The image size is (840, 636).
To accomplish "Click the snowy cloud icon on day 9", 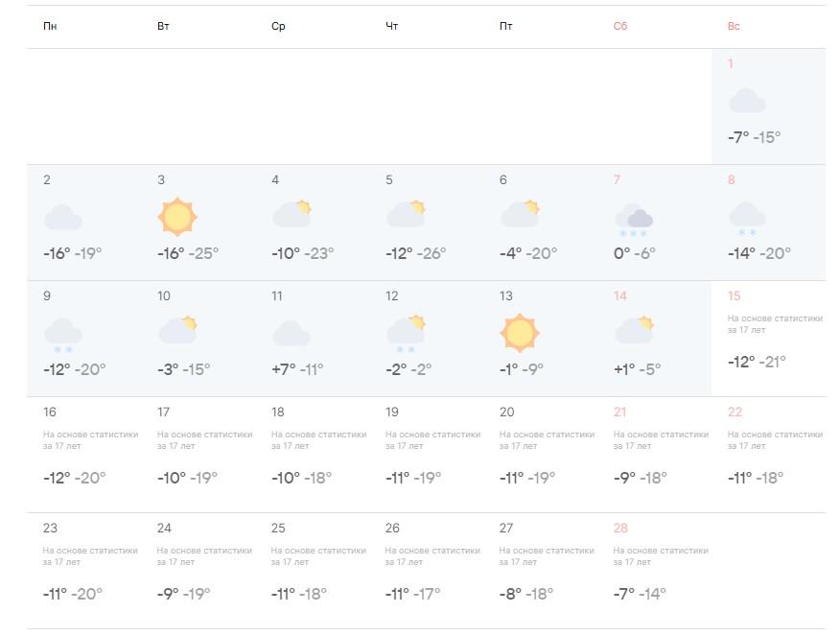I will tap(63, 335).
